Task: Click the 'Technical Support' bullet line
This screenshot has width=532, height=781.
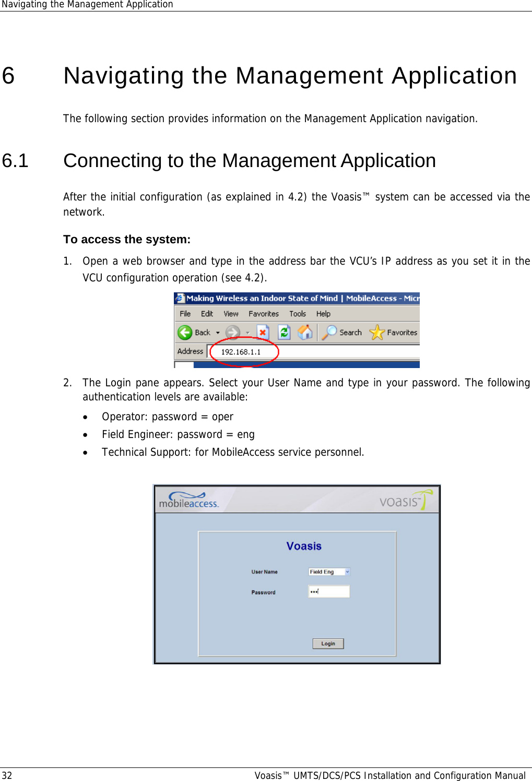Action: [233, 452]
